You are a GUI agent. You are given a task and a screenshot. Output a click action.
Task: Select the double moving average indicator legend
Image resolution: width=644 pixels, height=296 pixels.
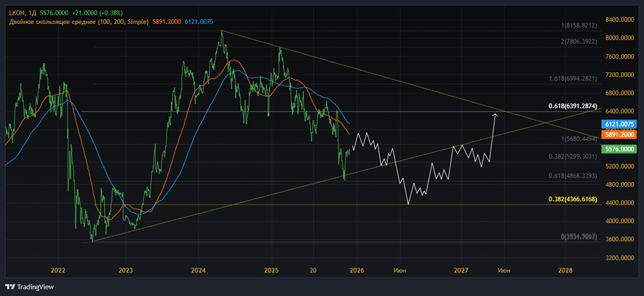[x=76, y=22]
